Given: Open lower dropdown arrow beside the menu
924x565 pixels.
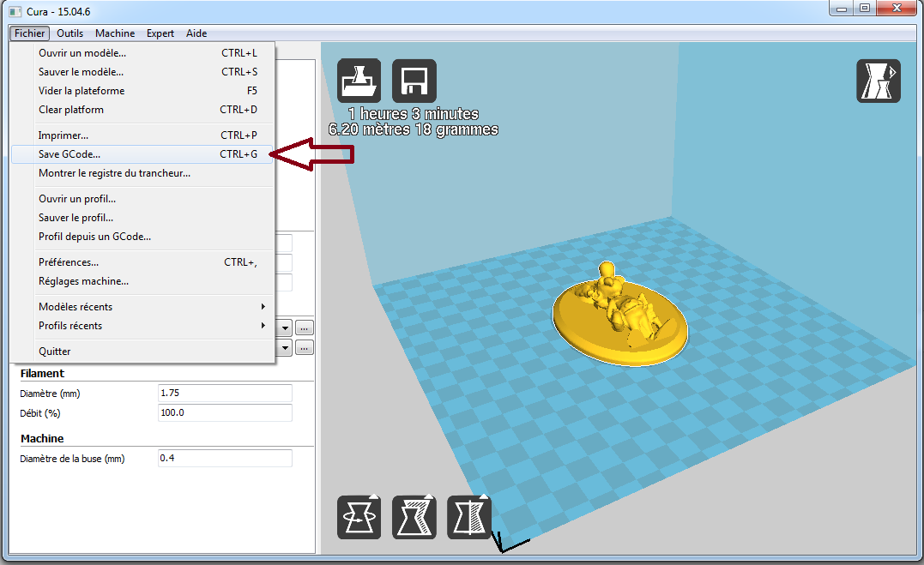Looking at the screenshot, I should coord(285,348).
